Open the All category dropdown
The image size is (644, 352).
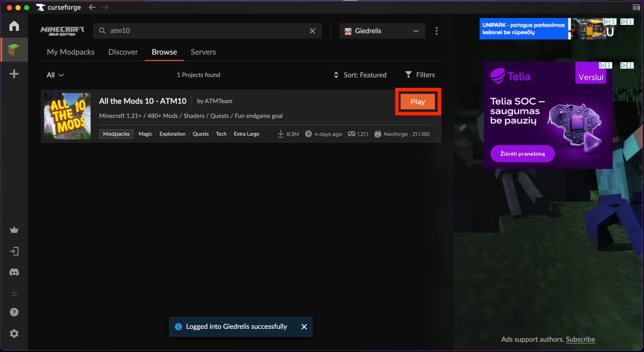[x=55, y=75]
